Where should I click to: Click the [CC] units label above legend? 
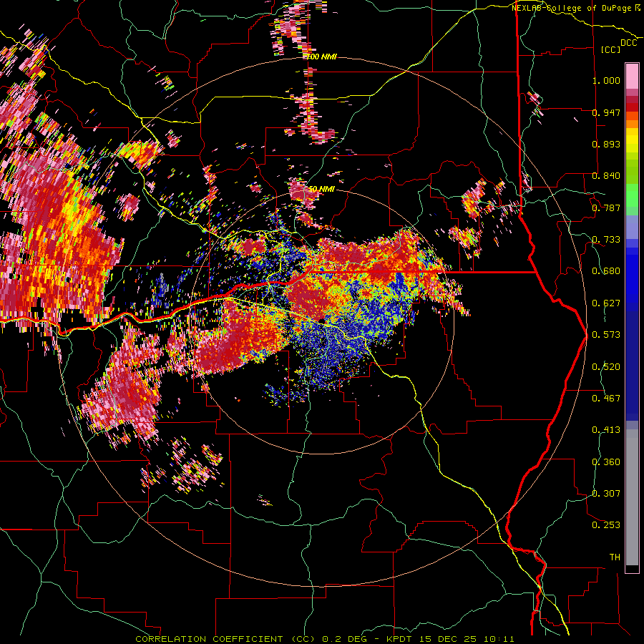pos(610,49)
